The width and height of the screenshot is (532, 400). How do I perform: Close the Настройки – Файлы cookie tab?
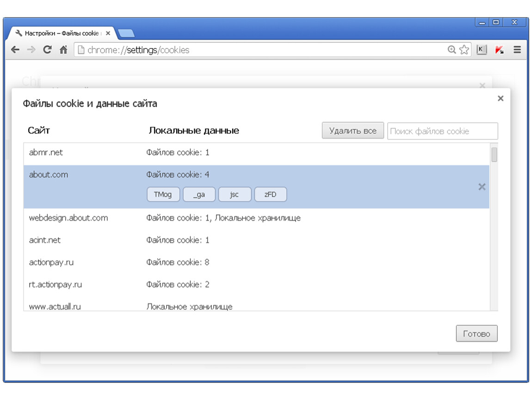click(x=108, y=33)
